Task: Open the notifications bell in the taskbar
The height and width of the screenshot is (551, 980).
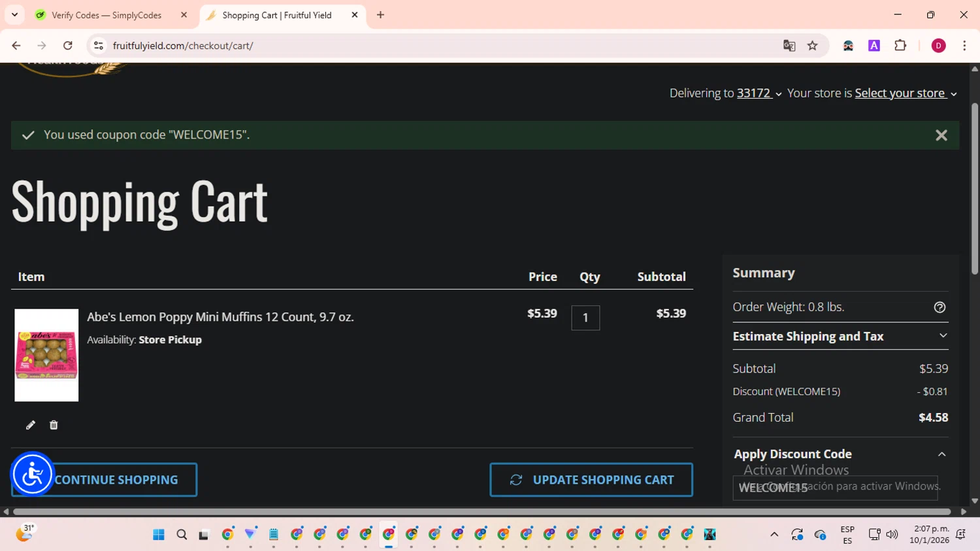Action: [x=960, y=535]
